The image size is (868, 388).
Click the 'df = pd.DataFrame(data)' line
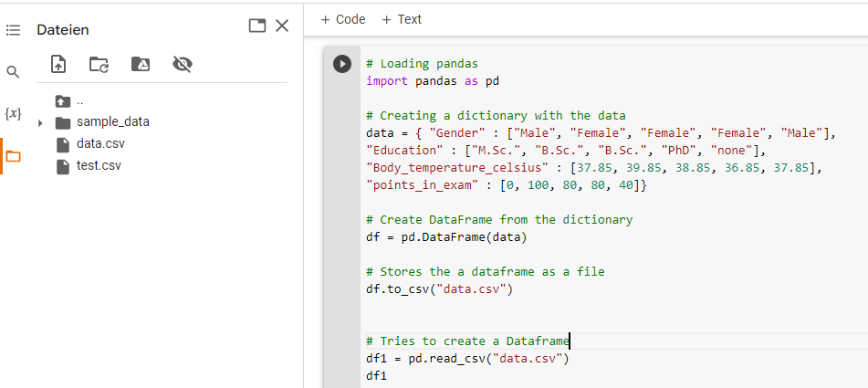tap(446, 236)
